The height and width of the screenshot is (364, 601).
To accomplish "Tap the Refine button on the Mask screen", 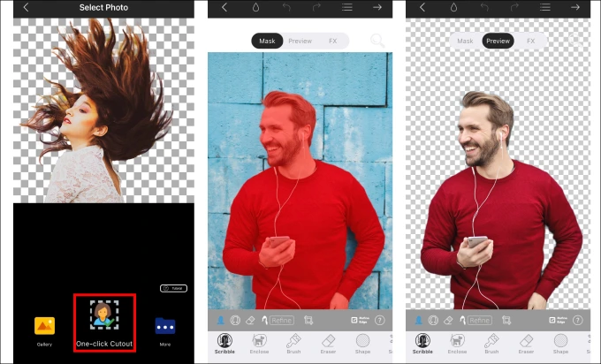I will pos(282,321).
